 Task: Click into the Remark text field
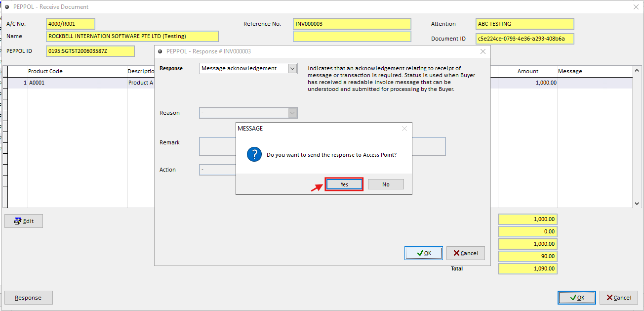pyautogui.click(x=322, y=146)
